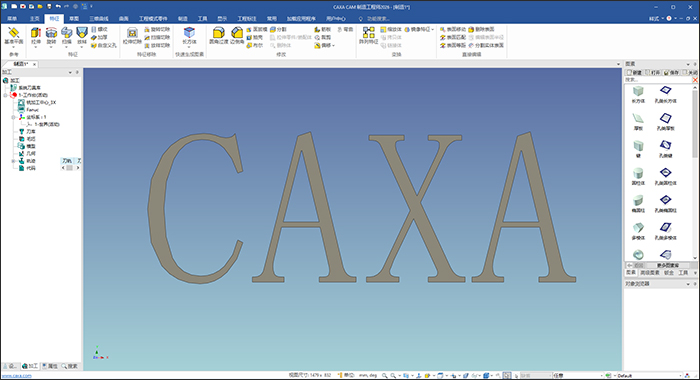Click the 新建 button in library panel
Viewport: 700px width, 380px height.
tap(634, 72)
